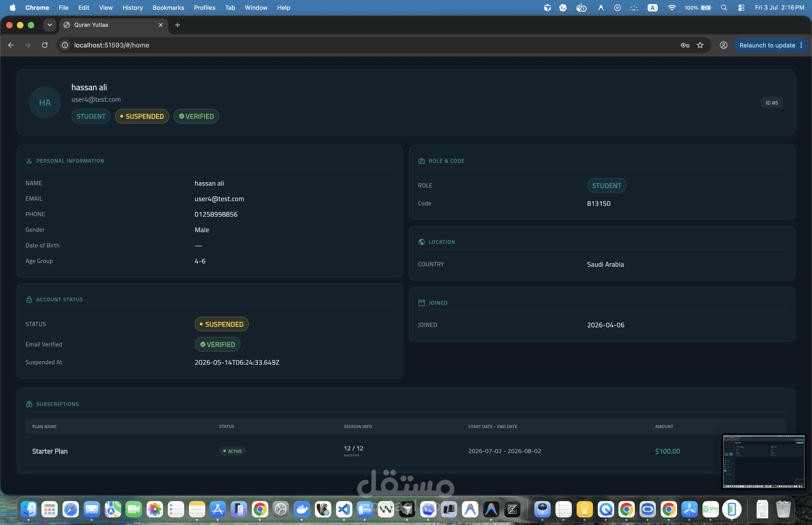Open the Bookmarks menu
The image size is (812, 525).
click(x=168, y=8)
